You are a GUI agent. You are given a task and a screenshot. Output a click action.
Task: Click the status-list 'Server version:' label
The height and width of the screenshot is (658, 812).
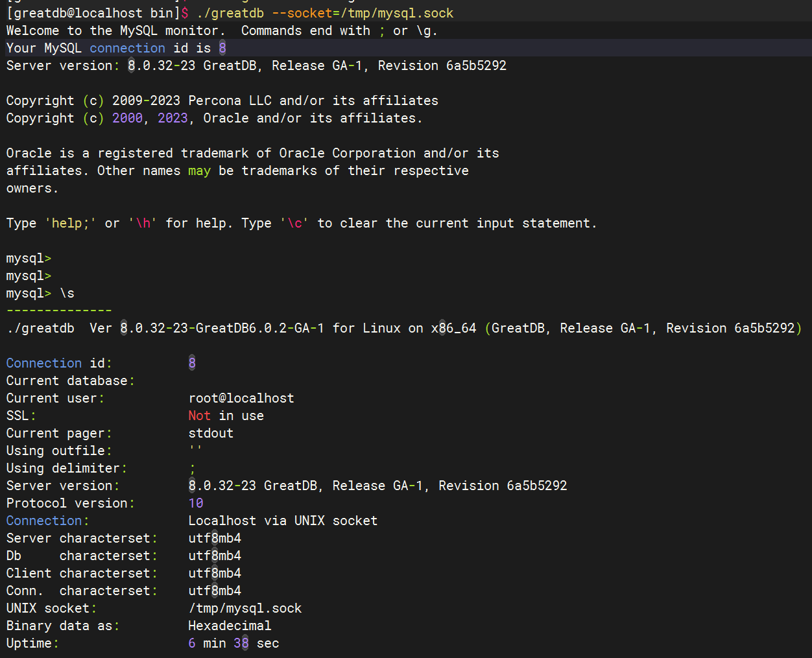[x=63, y=486]
